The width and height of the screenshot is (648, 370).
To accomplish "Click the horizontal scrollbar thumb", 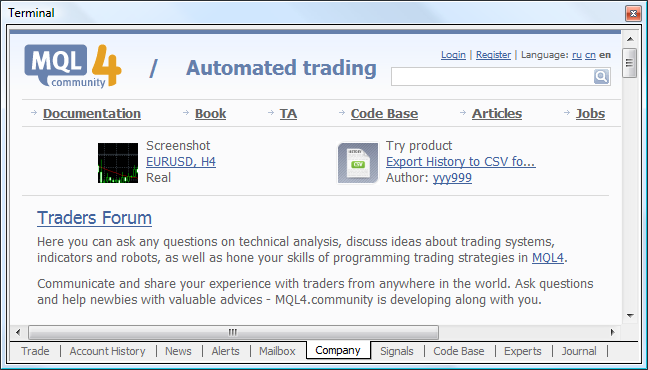I will 233,332.
